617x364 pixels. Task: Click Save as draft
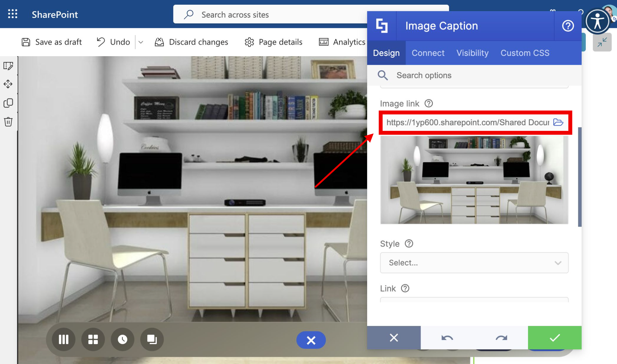click(x=52, y=42)
